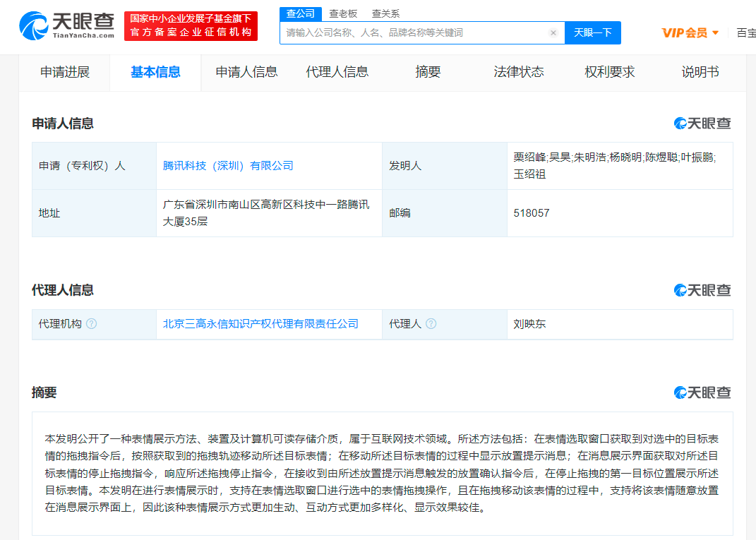Open the 权利要求 tab

pyautogui.click(x=609, y=71)
